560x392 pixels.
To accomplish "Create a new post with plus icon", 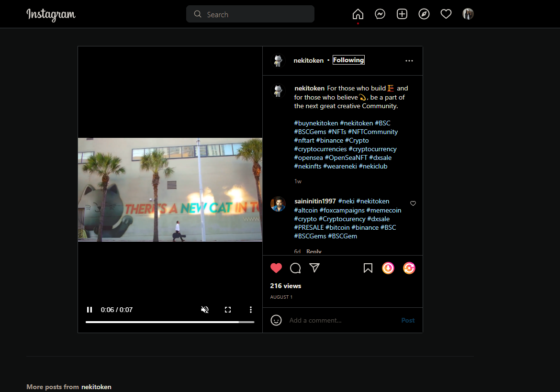I will pos(402,14).
